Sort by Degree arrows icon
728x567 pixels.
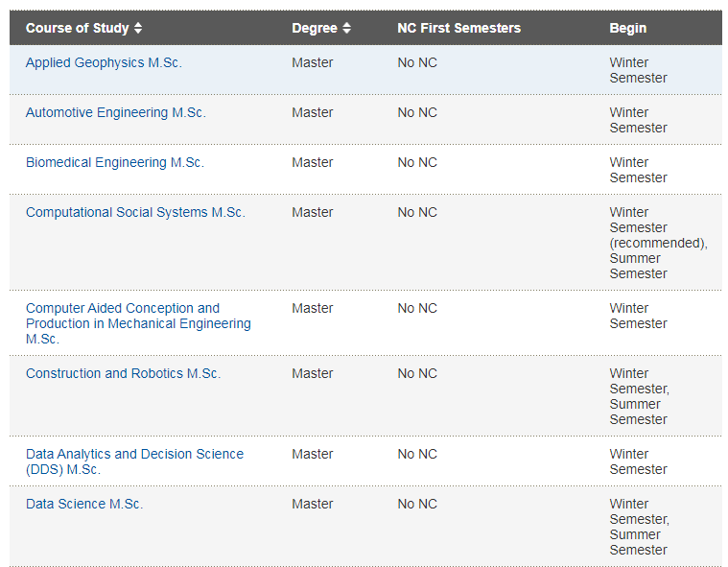(x=346, y=28)
